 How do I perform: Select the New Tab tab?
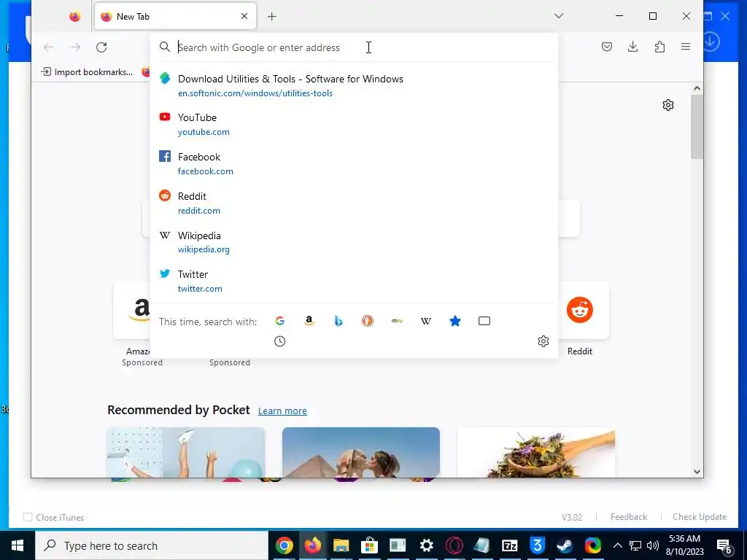175,17
